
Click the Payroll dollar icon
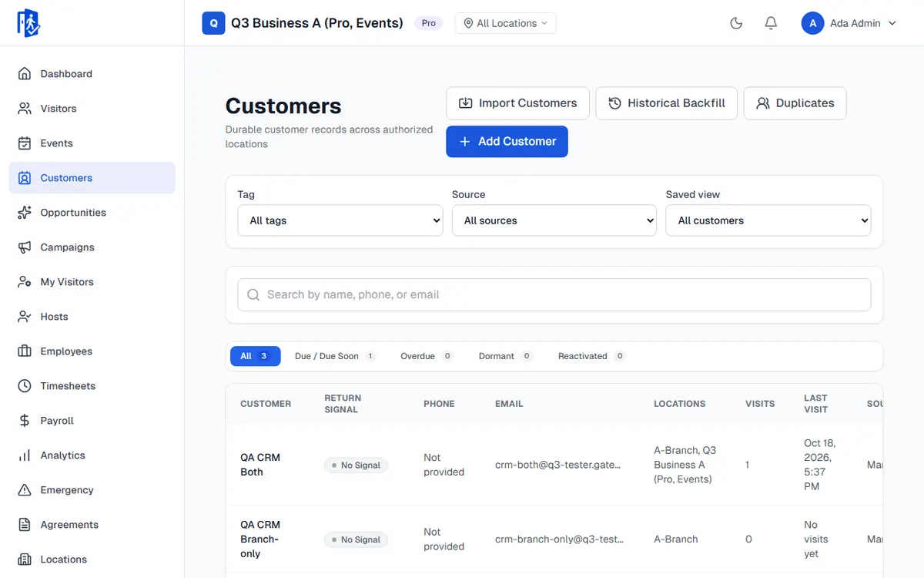pos(25,421)
